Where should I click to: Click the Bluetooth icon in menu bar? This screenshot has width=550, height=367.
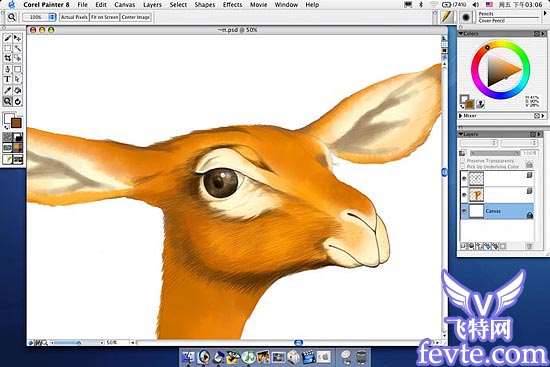coord(421,5)
